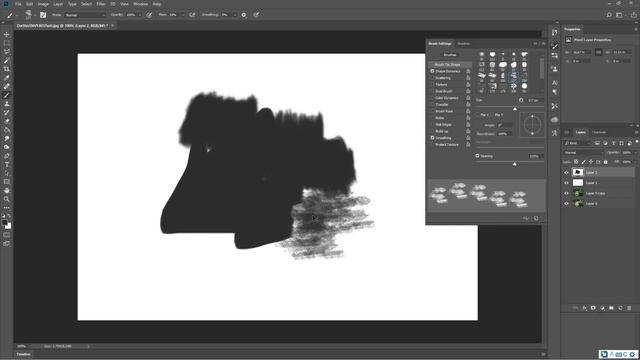Image resolution: width=640 pixels, height=360 pixels.
Task: Select the Eraser tool
Action: tap(7, 121)
